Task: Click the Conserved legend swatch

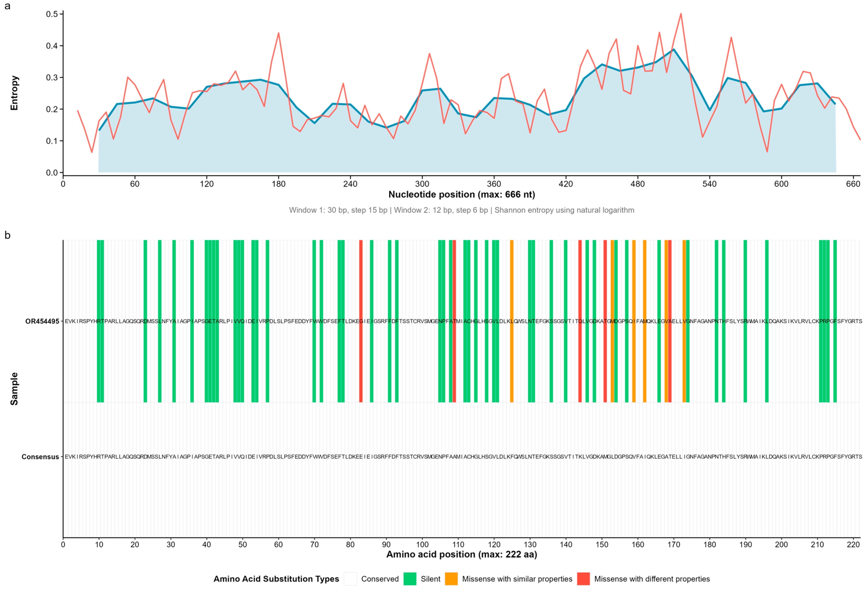Action: (350, 579)
